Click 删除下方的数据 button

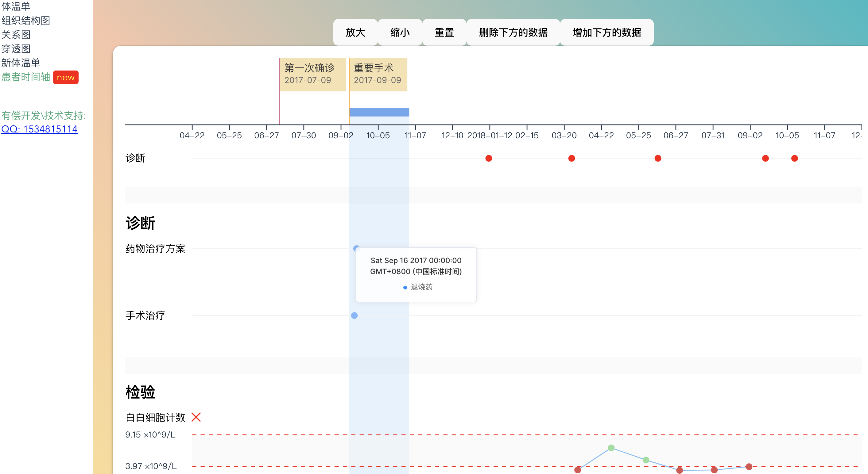(x=513, y=33)
